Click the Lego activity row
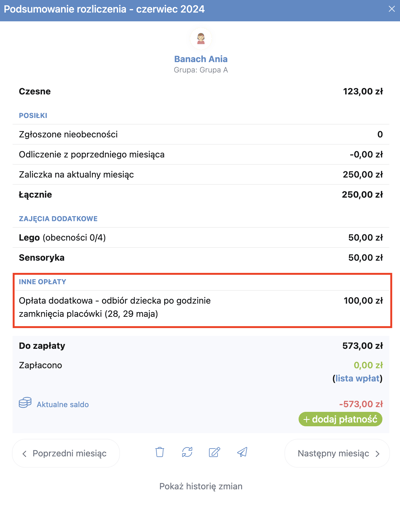The height and width of the screenshot is (505, 400). coord(201,238)
